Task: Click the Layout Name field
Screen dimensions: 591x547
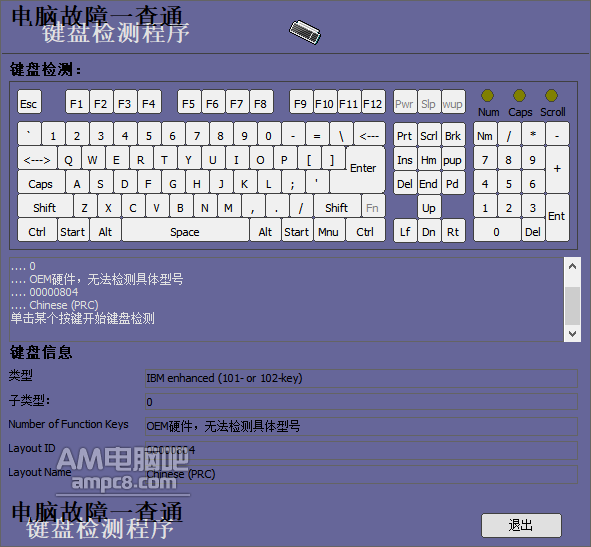Action: 361,474
